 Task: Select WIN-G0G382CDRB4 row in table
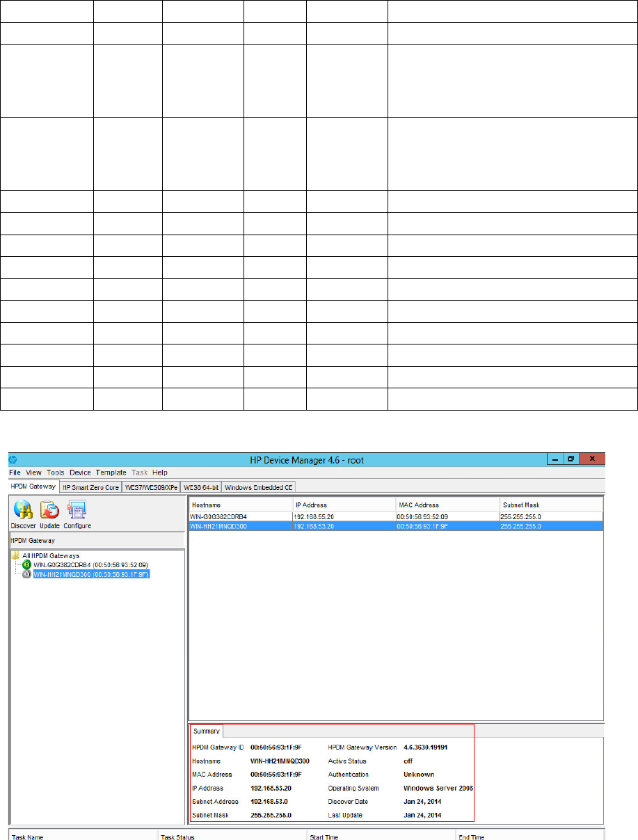pyautogui.click(x=396, y=517)
